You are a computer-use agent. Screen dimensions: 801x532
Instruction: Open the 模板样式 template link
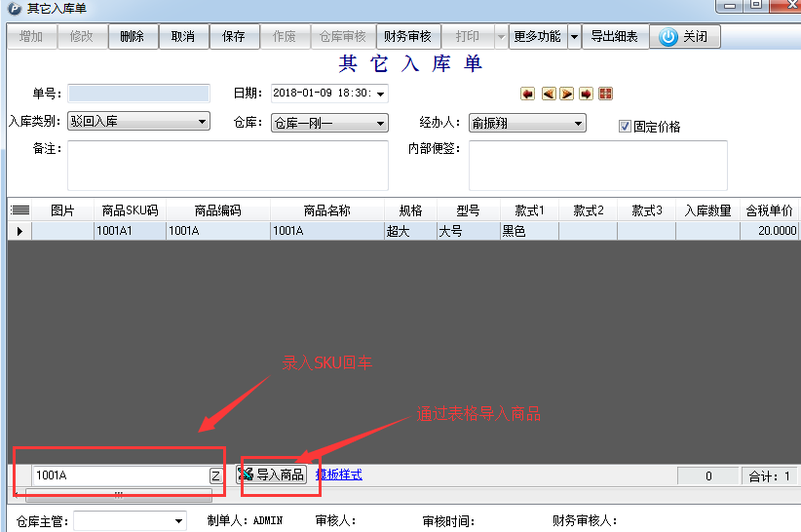(x=338, y=475)
